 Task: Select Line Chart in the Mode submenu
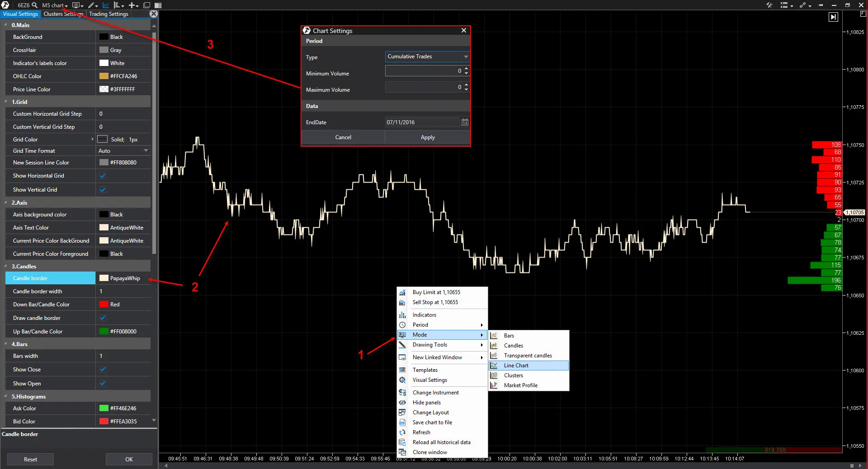click(x=528, y=366)
